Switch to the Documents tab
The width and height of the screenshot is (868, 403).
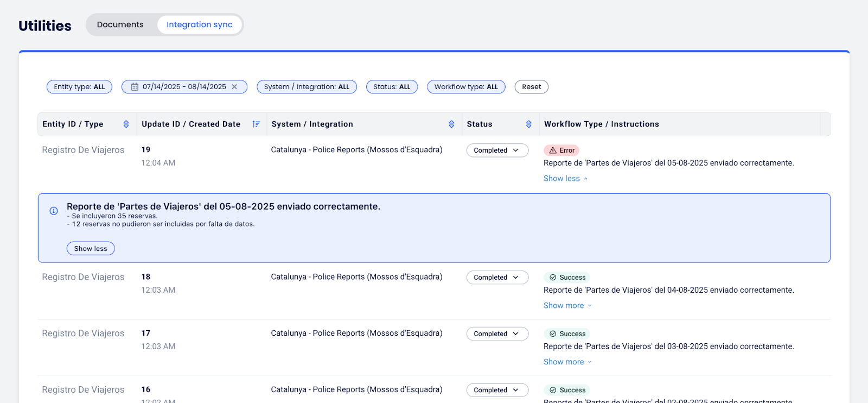[x=120, y=25]
